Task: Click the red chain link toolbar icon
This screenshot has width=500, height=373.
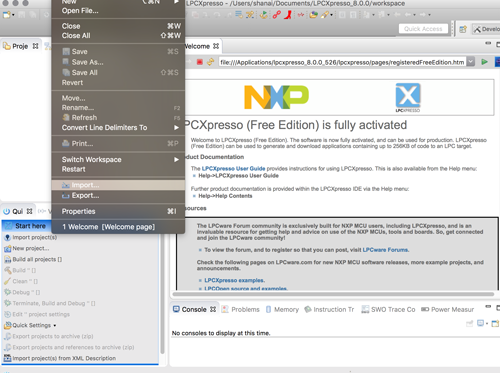Action: click(276, 15)
